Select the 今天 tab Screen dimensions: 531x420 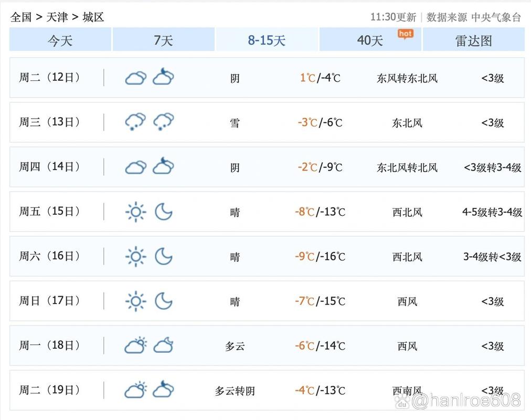[59, 39]
